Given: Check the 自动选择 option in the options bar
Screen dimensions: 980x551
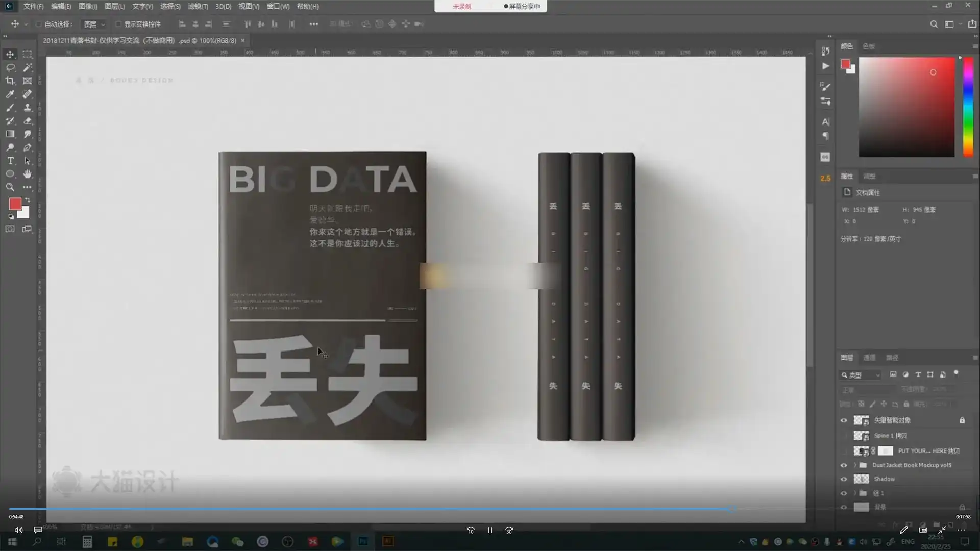Looking at the screenshot, I should pos(39,24).
